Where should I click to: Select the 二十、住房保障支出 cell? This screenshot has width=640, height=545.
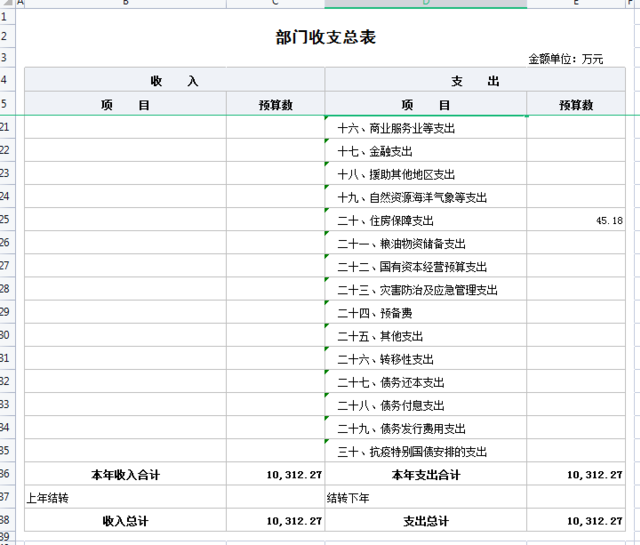(x=426, y=220)
